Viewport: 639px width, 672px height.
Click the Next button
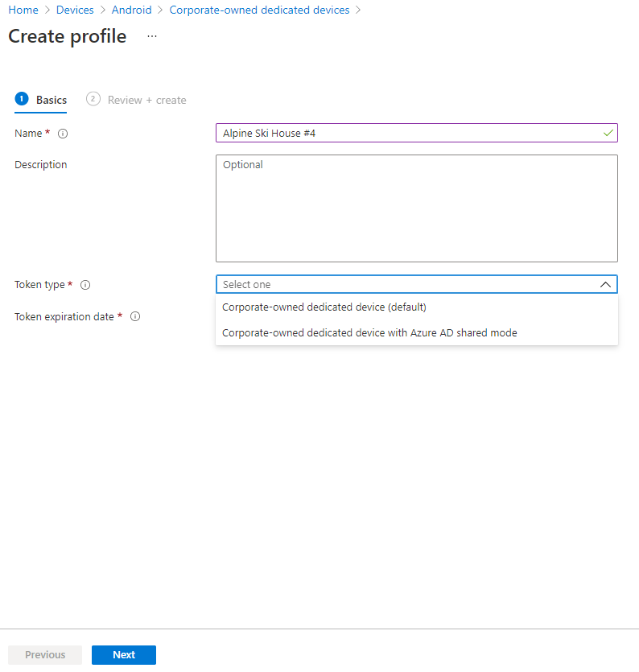(123, 654)
